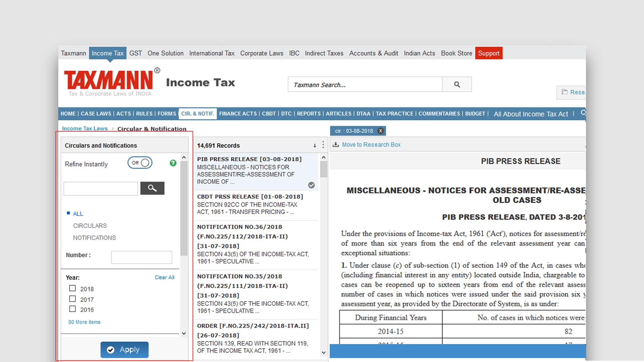Click the dark filter search icon button

tap(152, 188)
